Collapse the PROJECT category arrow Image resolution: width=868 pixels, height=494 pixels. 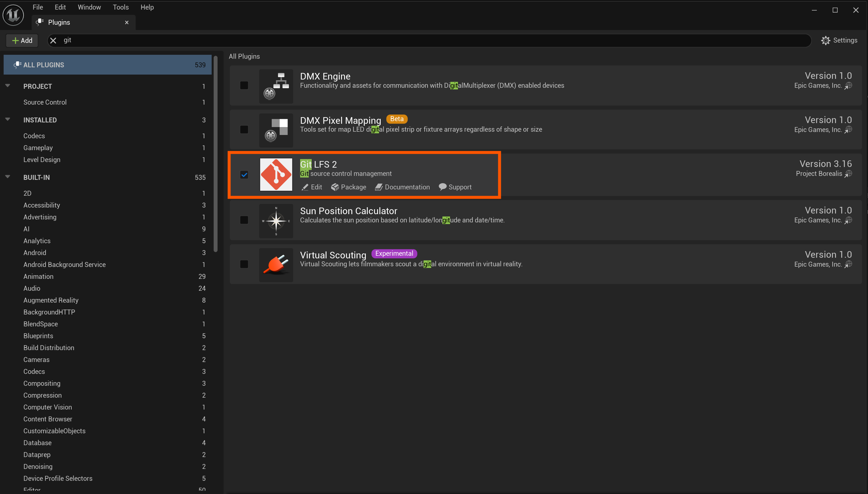pos(8,85)
